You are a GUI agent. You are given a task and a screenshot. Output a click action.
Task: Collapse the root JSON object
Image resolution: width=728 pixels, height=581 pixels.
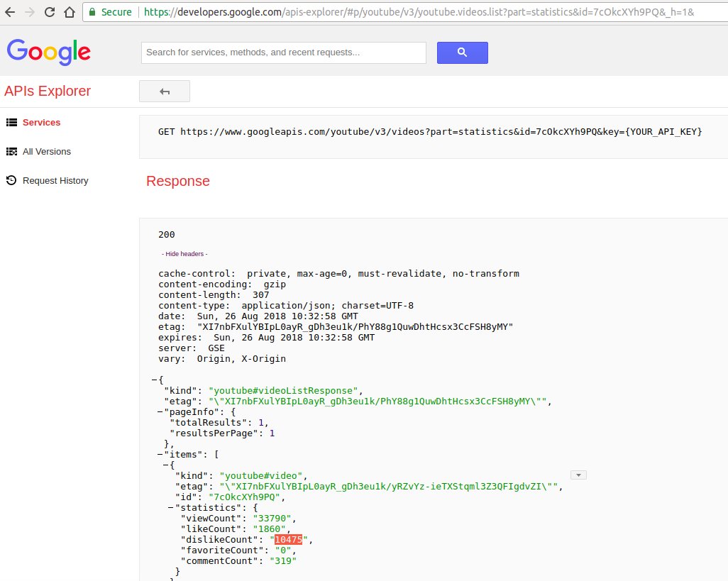pyautogui.click(x=154, y=380)
